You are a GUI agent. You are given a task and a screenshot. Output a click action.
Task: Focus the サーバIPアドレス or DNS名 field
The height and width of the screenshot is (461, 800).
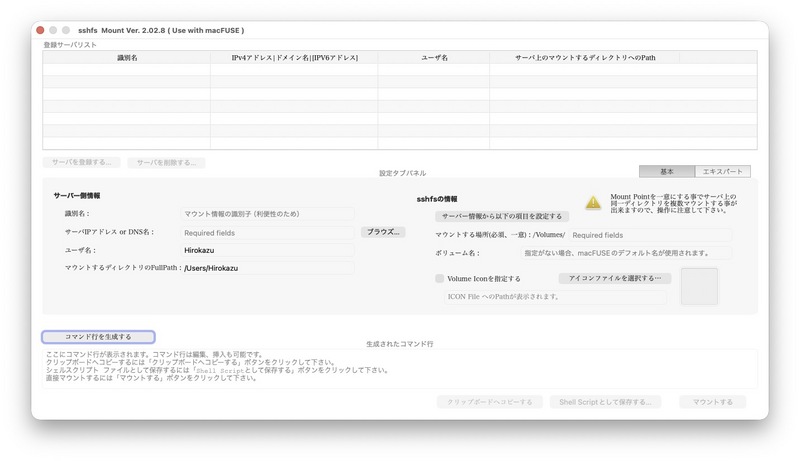click(x=267, y=232)
